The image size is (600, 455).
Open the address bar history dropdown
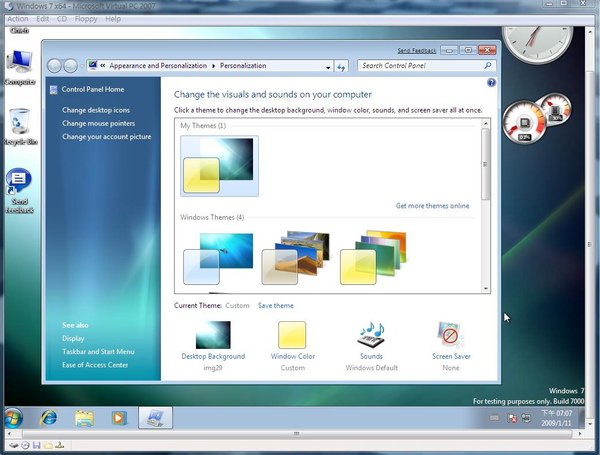(x=328, y=67)
